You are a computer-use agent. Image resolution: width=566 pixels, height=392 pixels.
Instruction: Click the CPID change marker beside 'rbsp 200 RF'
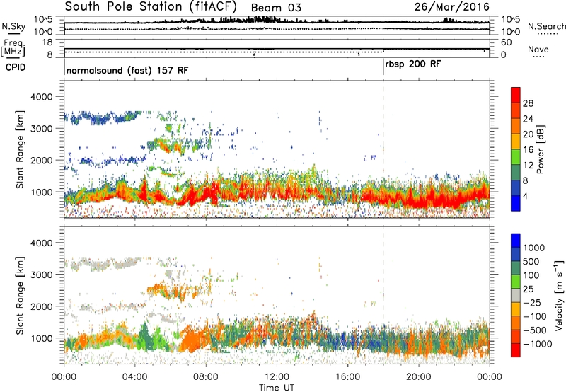pyautogui.click(x=383, y=67)
